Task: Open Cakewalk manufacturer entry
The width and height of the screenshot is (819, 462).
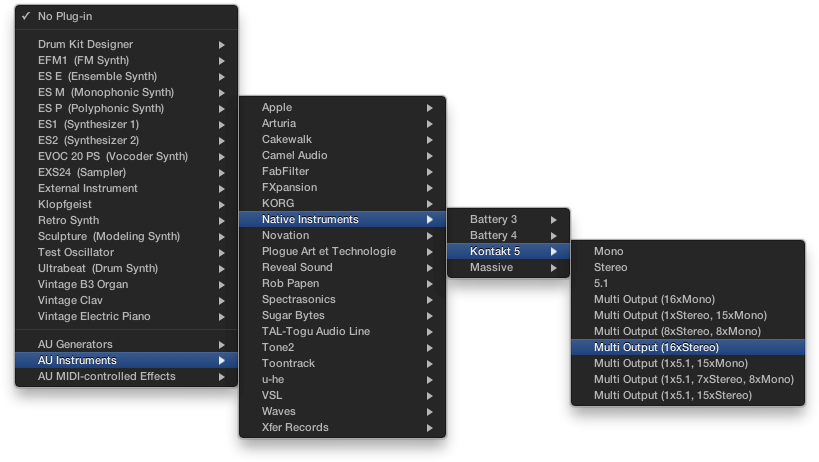Action: tap(342, 139)
